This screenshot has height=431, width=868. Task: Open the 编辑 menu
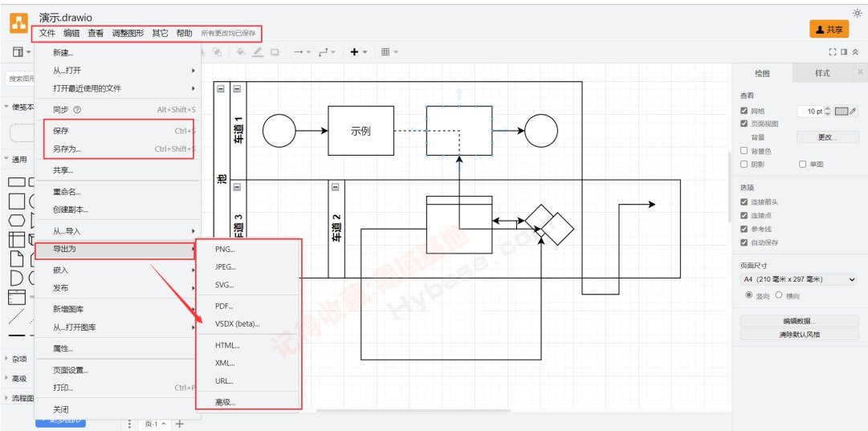pyautogui.click(x=71, y=33)
